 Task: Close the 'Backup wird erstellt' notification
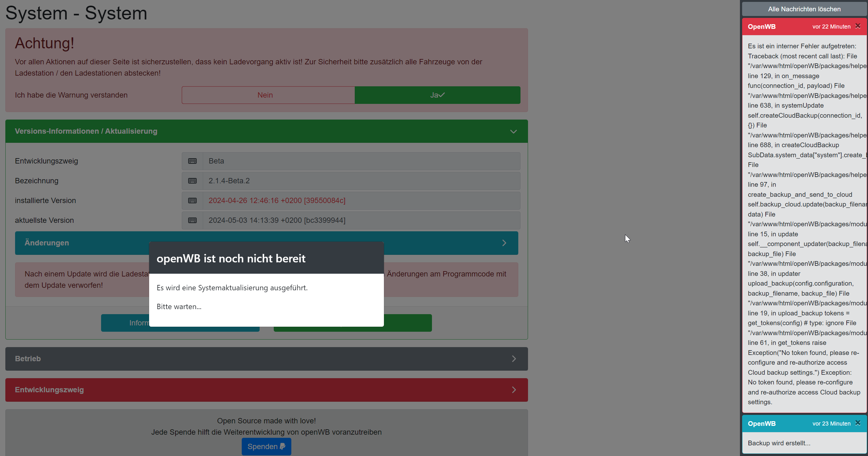[x=858, y=423]
